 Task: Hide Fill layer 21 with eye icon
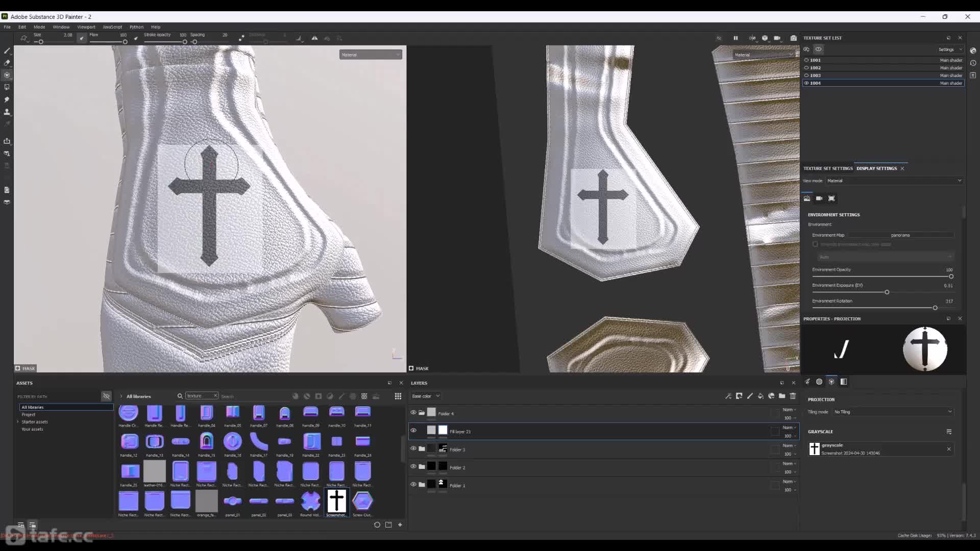pos(413,431)
